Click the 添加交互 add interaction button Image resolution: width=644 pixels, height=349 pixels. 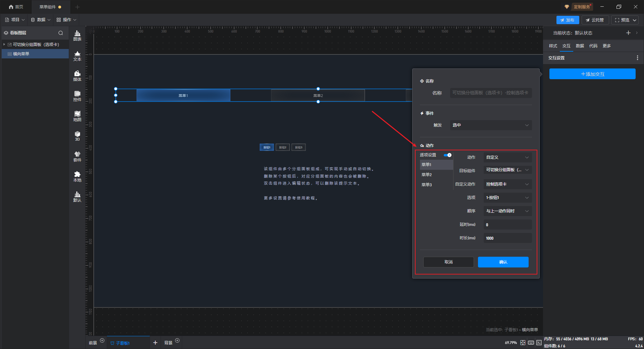[x=592, y=74]
